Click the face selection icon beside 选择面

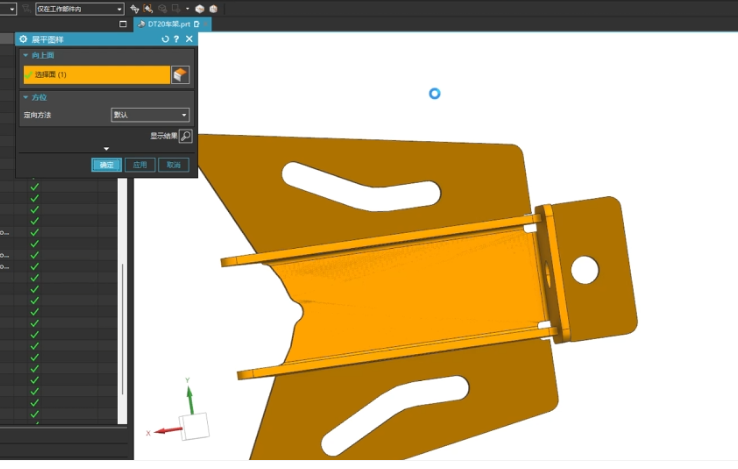180,75
